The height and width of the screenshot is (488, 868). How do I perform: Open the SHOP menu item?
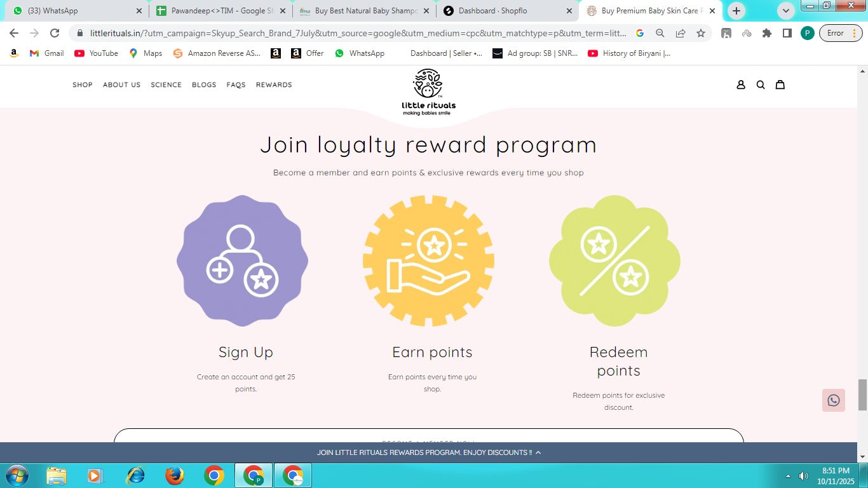tap(83, 85)
